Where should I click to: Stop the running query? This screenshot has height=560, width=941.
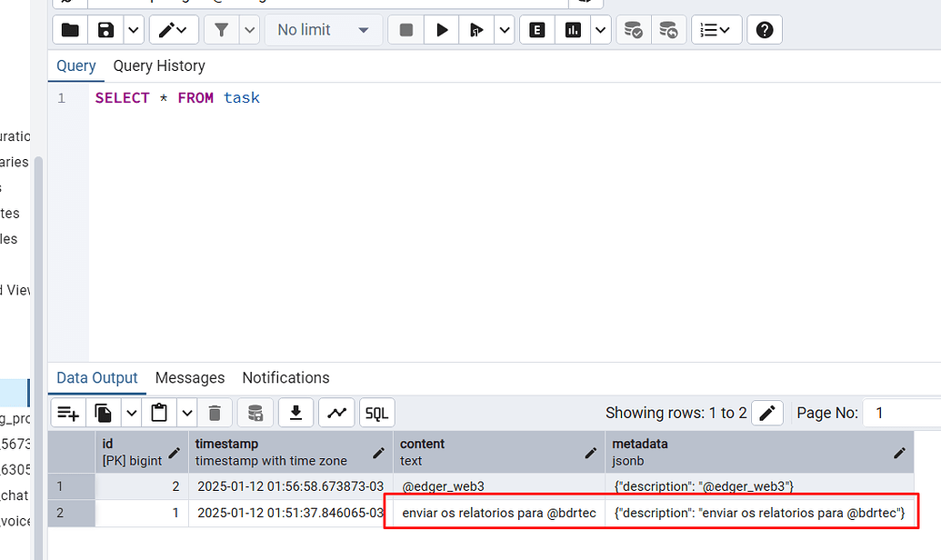coord(405,29)
